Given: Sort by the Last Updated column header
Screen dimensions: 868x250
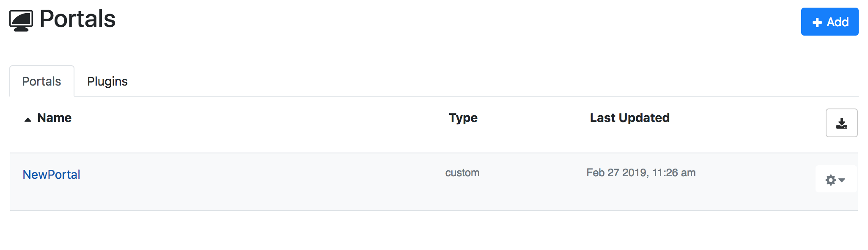Looking at the screenshot, I should tap(629, 118).
